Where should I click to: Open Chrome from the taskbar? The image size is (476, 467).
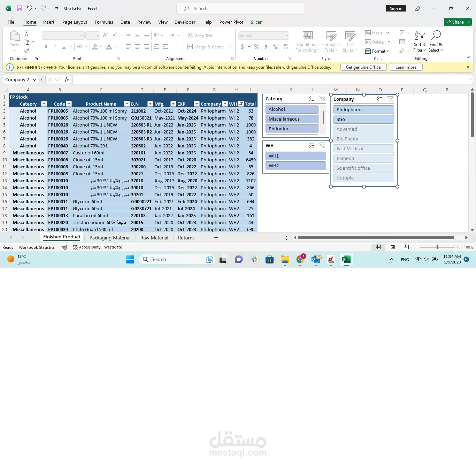(300, 259)
